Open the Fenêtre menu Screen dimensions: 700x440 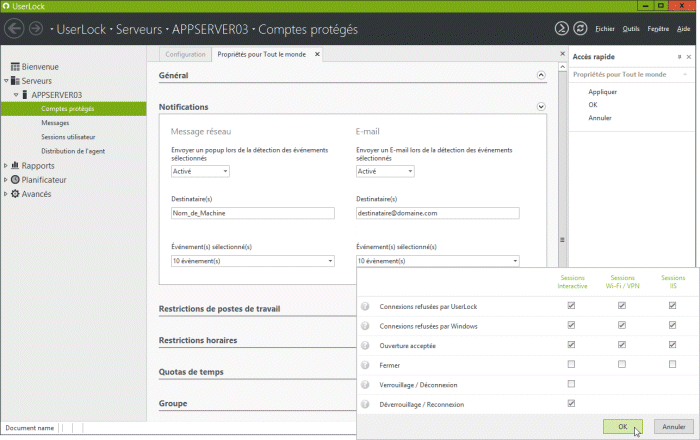coord(658,29)
